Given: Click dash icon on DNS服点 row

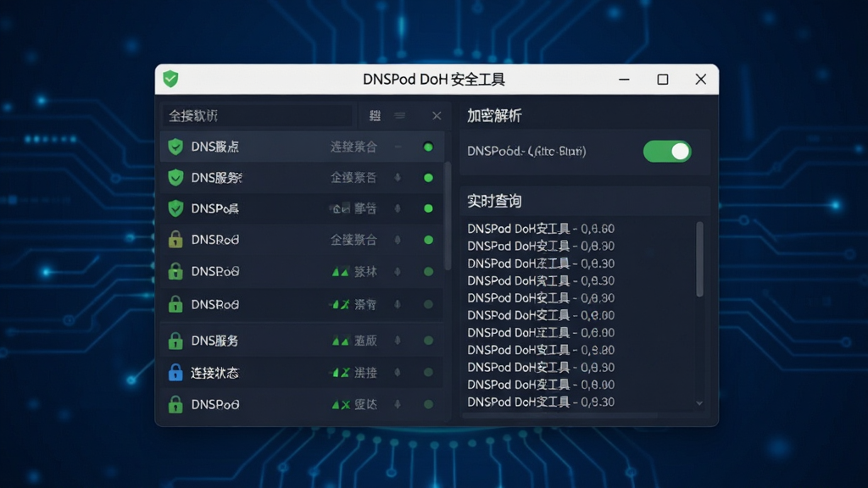Looking at the screenshot, I should coord(398,147).
